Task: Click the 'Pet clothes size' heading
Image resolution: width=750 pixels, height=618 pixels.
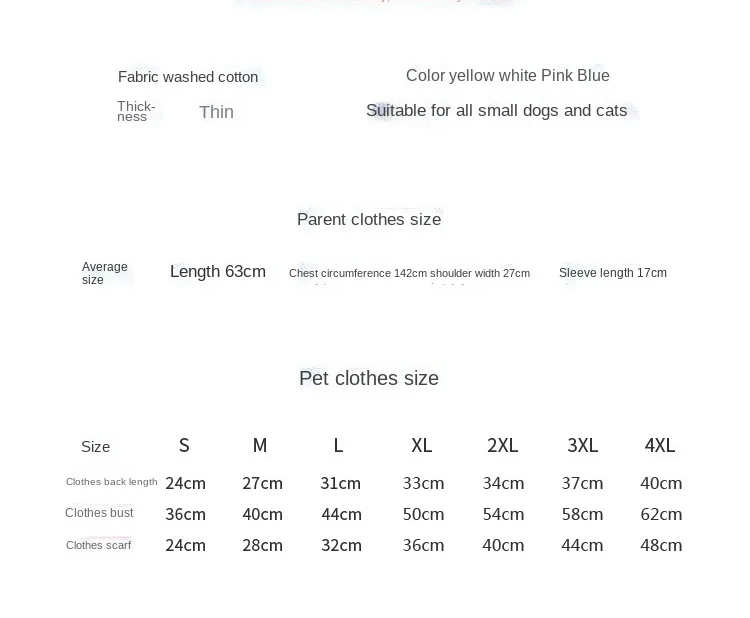Action: [x=369, y=378]
